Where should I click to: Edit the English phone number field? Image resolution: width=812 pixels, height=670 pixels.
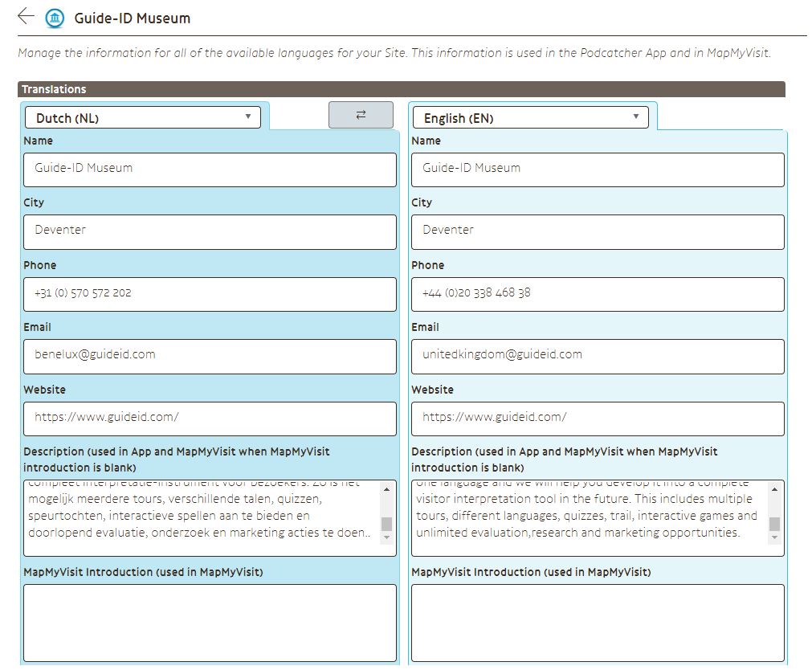[x=598, y=294]
